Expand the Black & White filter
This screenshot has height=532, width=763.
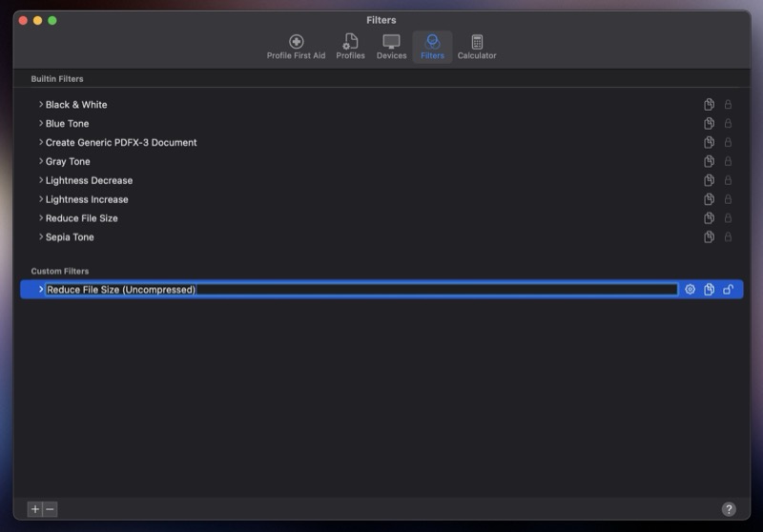coord(41,104)
